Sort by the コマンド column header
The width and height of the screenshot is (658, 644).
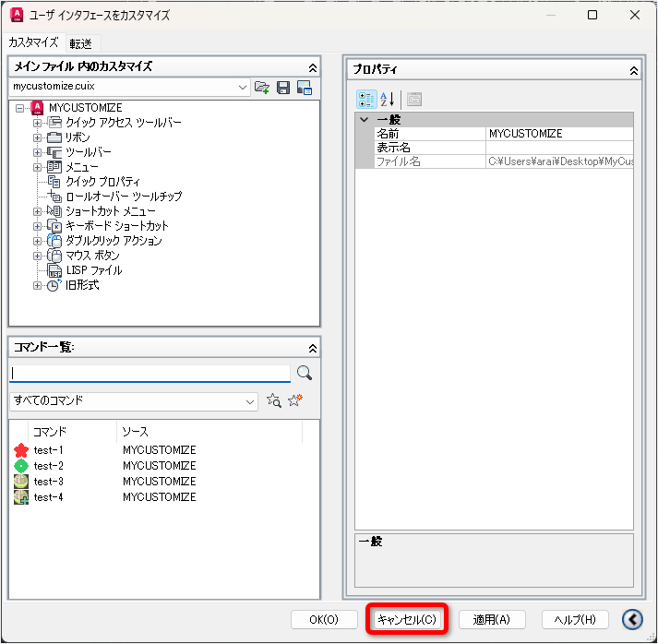point(72,432)
